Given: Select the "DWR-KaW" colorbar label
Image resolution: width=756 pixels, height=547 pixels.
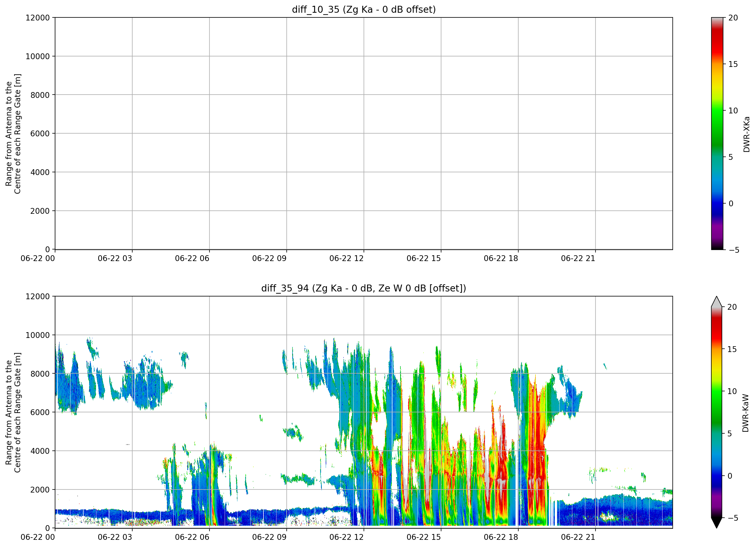Looking at the screenshot, I should coord(746,413).
